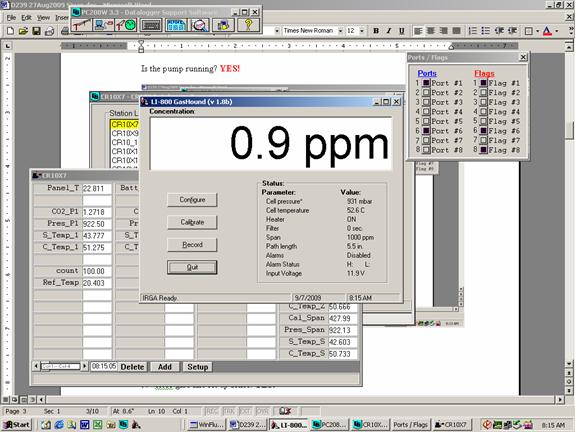Click Record button in GasHound
575x432 pixels.
pos(192,245)
